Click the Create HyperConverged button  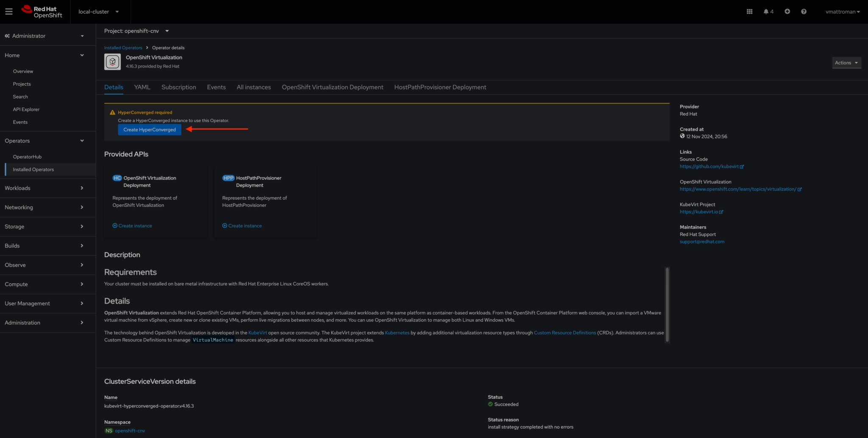[149, 129]
